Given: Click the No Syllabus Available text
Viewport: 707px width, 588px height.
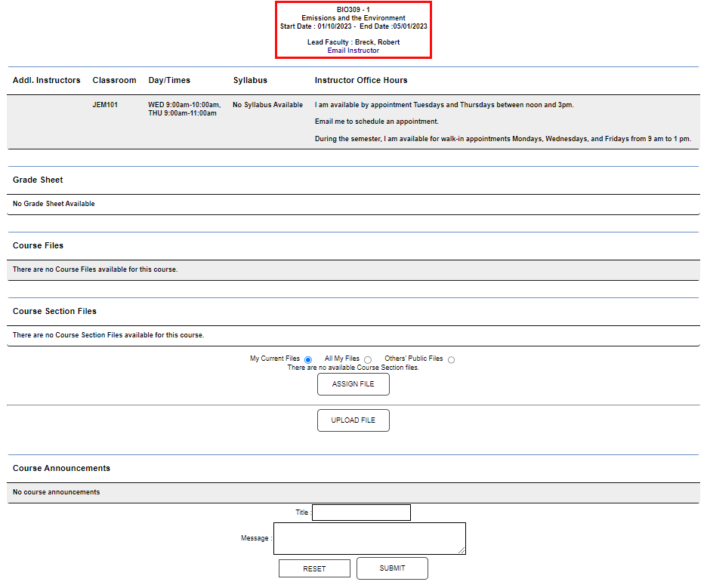Looking at the screenshot, I should pyautogui.click(x=267, y=105).
